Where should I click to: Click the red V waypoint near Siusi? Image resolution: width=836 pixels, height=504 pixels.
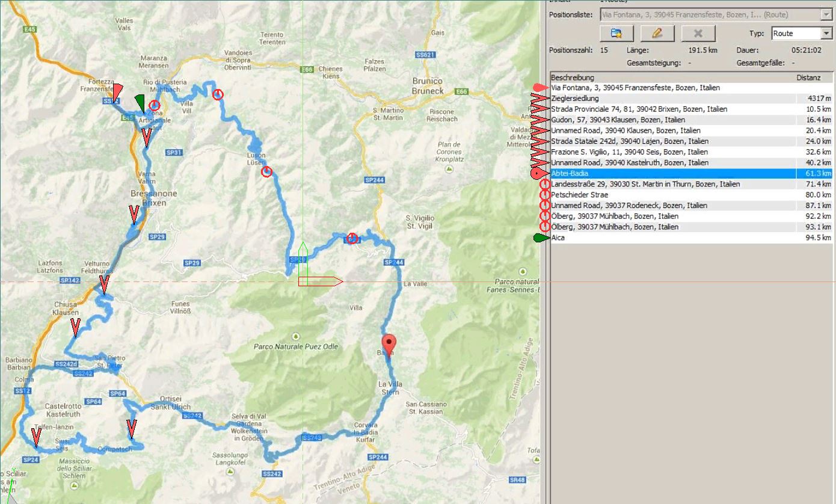pos(36,436)
